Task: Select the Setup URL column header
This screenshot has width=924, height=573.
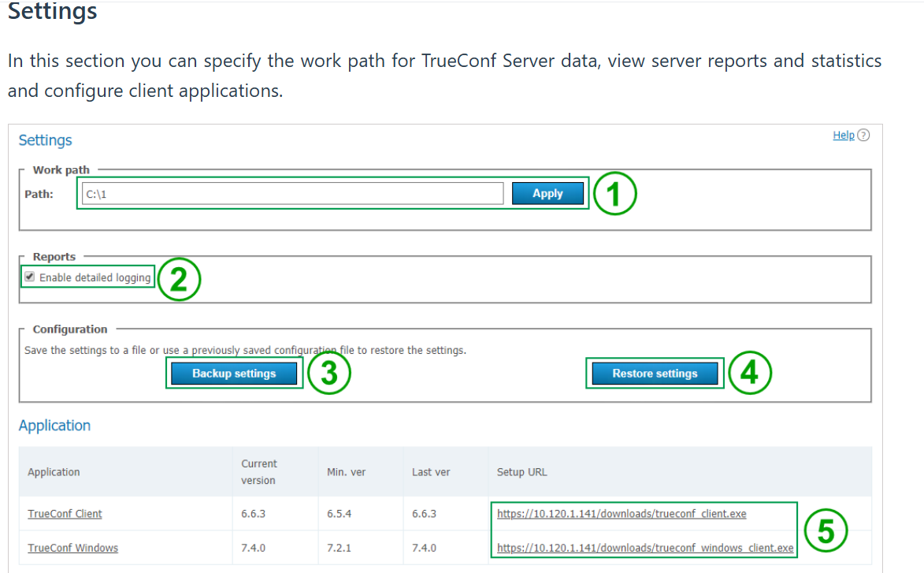Action: click(x=521, y=472)
